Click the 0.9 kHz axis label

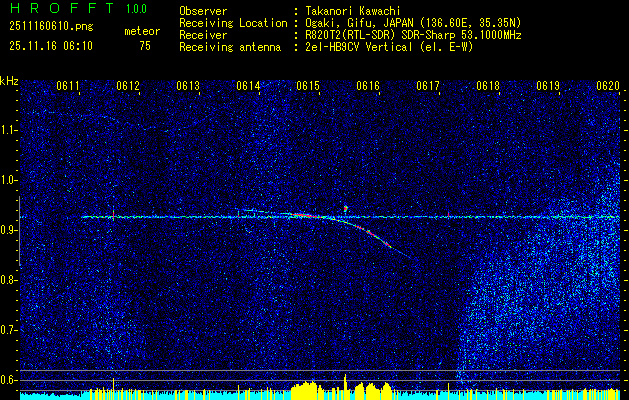point(9,230)
